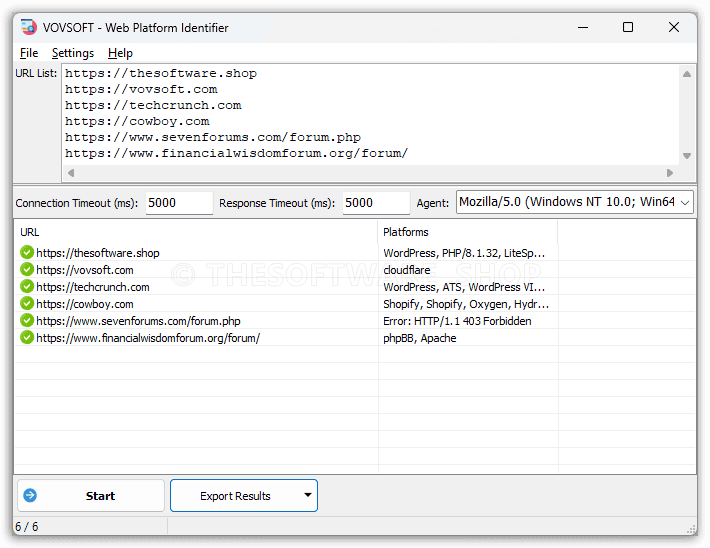
Task: Expand the Agent user-agent combo box
Action: 685,202
